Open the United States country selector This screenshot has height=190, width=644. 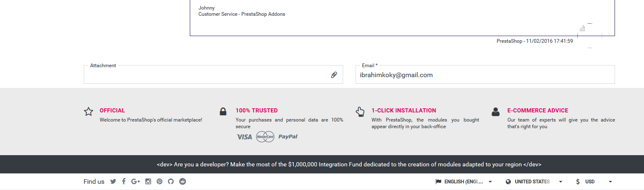[x=534, y=182]
